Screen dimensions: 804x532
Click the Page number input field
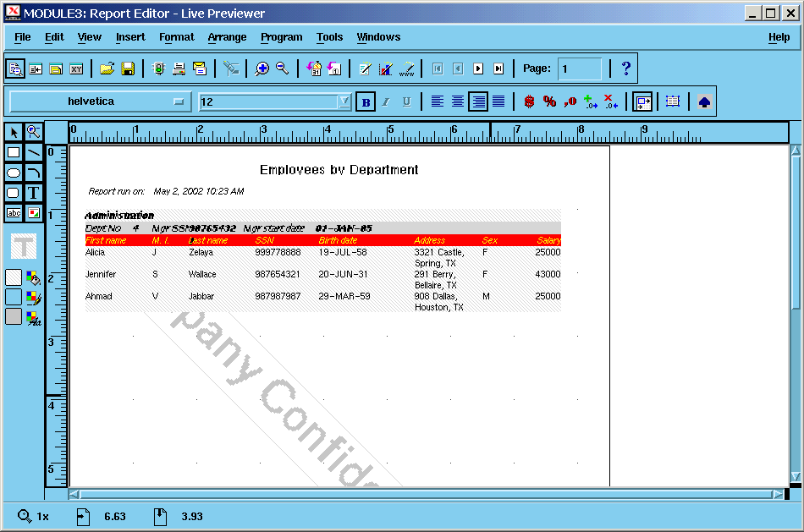click(580, 69)
